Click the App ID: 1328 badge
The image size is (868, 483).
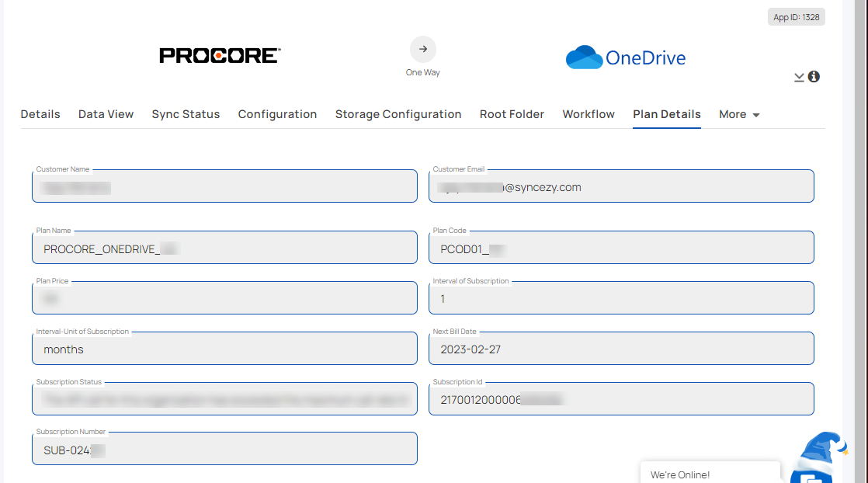796,17
